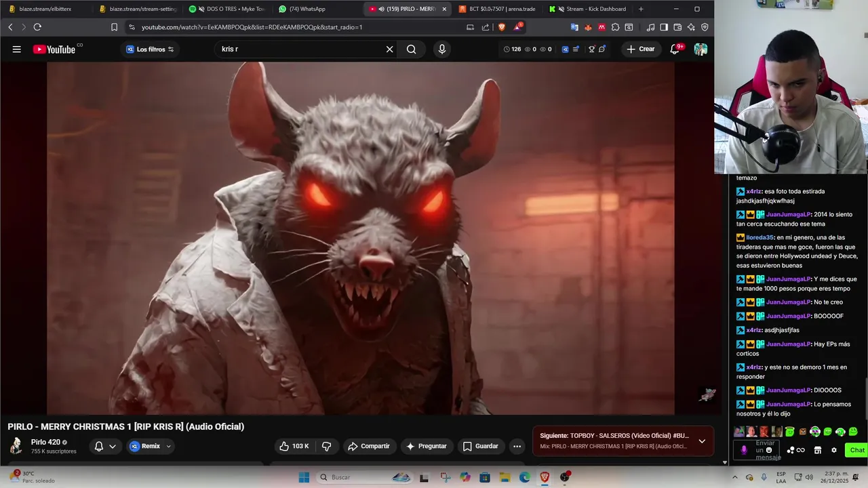Image resolution: width=868 pixels, height=488 pixels.
Task: Share the video via Compartir
Action: tap(369, 446)
